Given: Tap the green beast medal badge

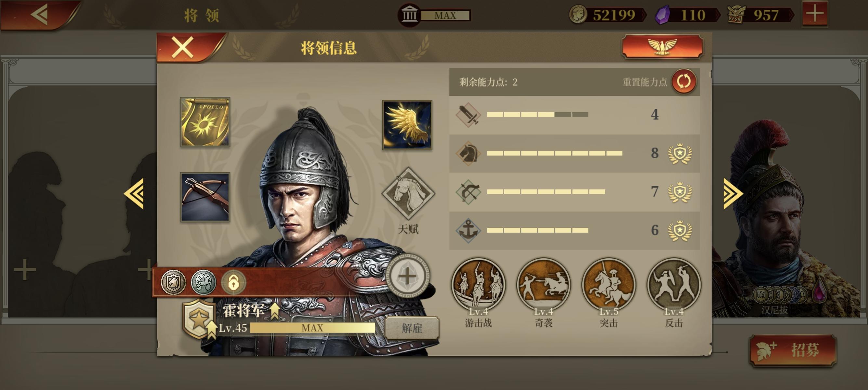Looking at the screenshot, I should (x=204, y=282).
